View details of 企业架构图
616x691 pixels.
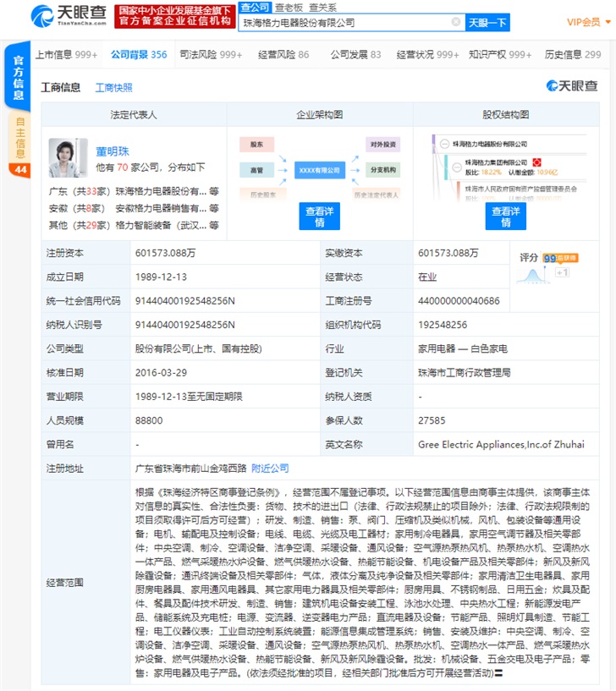point(319,217)
